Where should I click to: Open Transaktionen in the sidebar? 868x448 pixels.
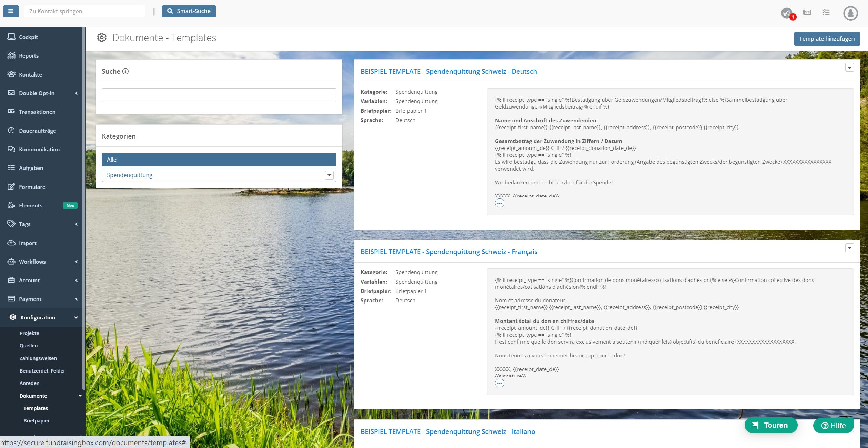click(37, 112)
